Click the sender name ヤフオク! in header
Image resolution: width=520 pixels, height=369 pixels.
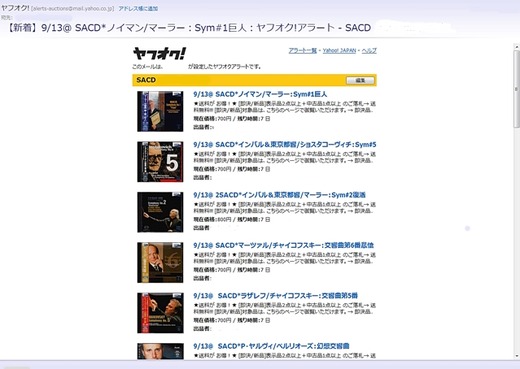pyautogui.click(x=15, y=8)
